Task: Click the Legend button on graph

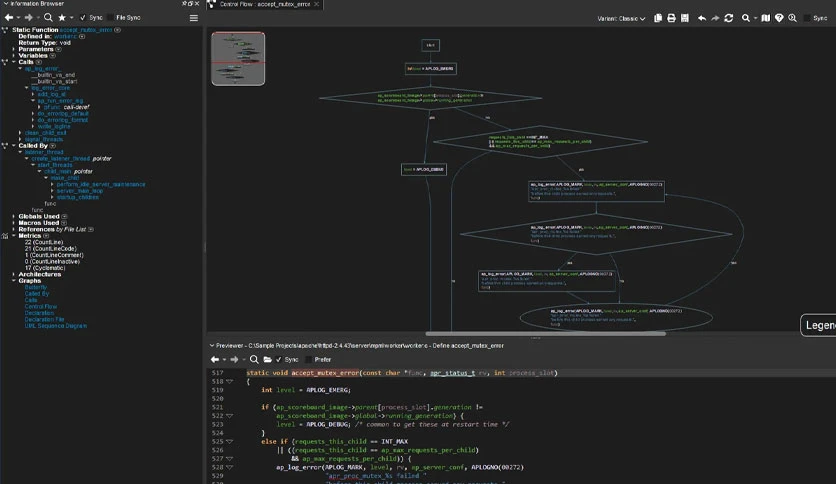Action: click(x=818, y=325)
